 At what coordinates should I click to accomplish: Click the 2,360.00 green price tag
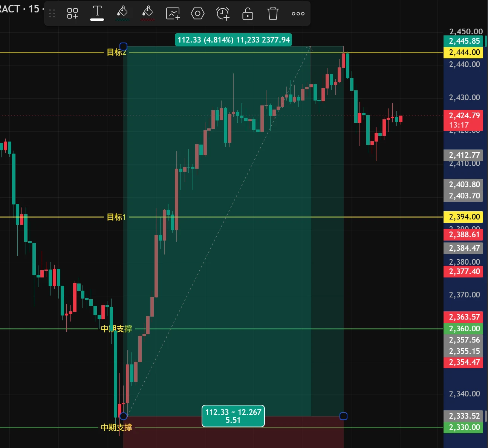[x=464, y=329]
